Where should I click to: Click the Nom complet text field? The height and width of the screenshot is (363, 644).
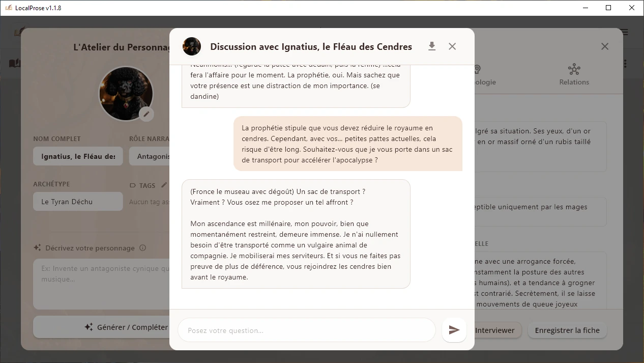[78, 156]
